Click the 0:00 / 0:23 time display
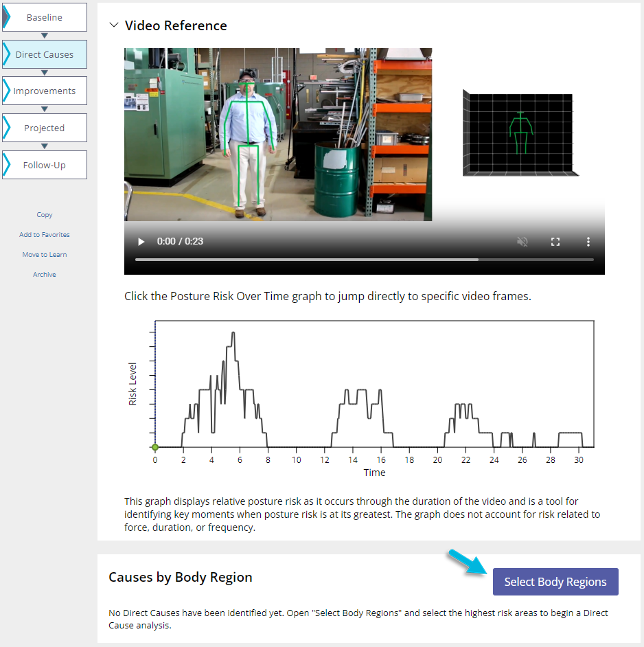 (x=180, y=241)
